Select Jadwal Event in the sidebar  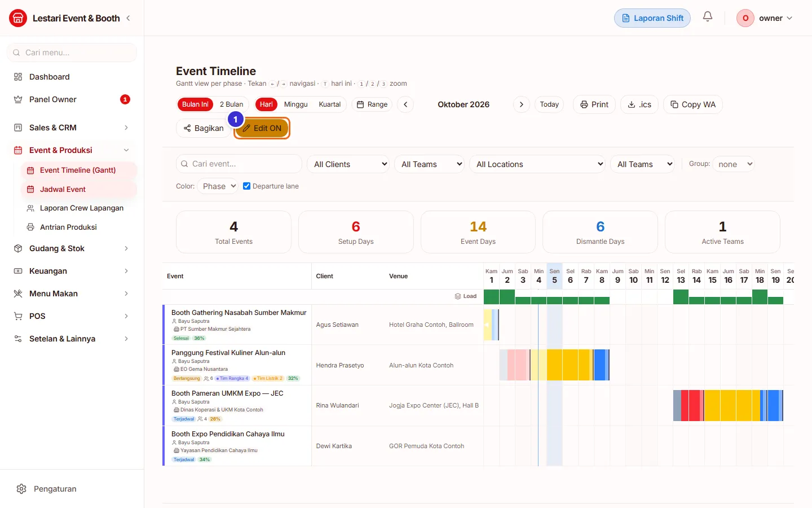(78, 189)
